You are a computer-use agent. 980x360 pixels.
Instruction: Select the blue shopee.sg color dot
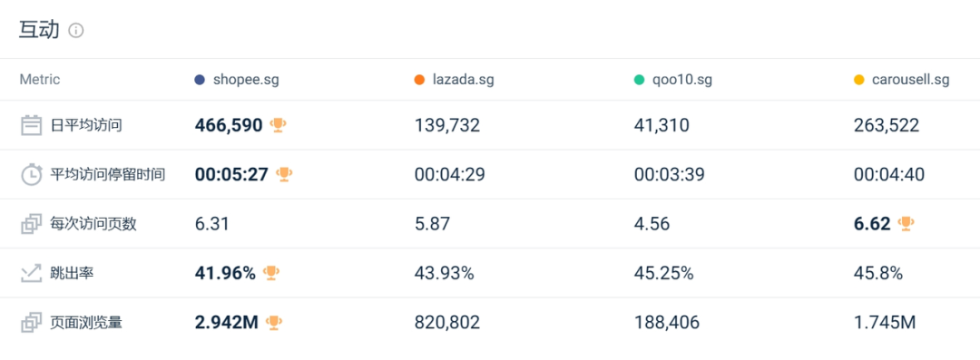(200, 80)
